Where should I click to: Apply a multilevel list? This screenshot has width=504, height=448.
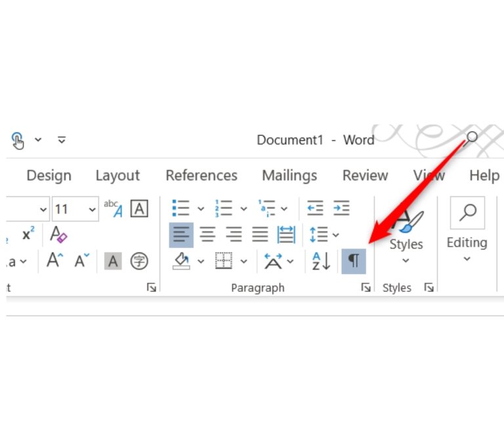[266, 208]
